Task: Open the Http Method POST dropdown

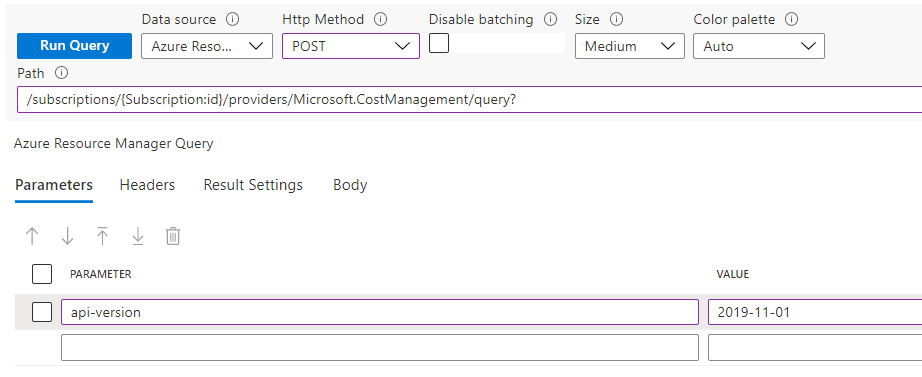Action: point(351,46)
